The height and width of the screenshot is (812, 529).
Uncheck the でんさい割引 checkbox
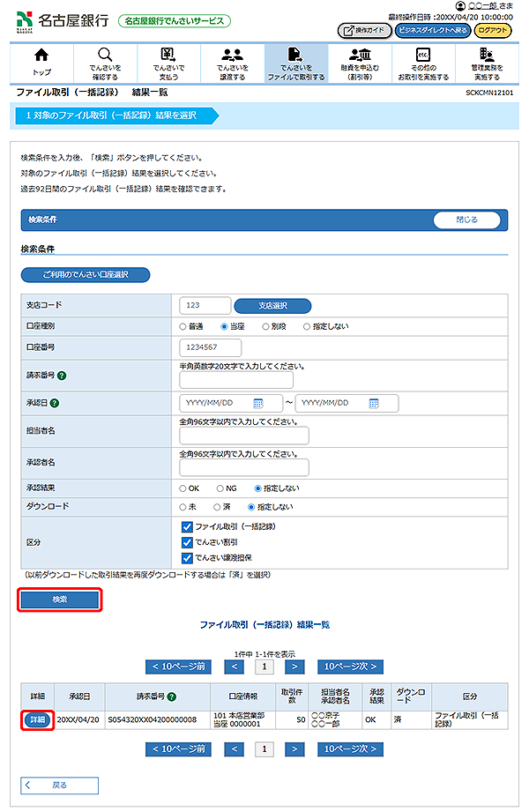[x=187, y=542]
